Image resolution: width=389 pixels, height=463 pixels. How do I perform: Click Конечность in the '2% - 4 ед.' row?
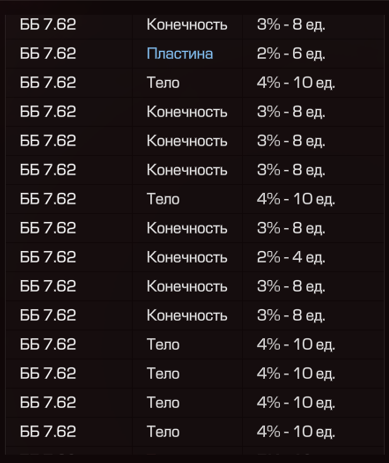coord(187,257)
